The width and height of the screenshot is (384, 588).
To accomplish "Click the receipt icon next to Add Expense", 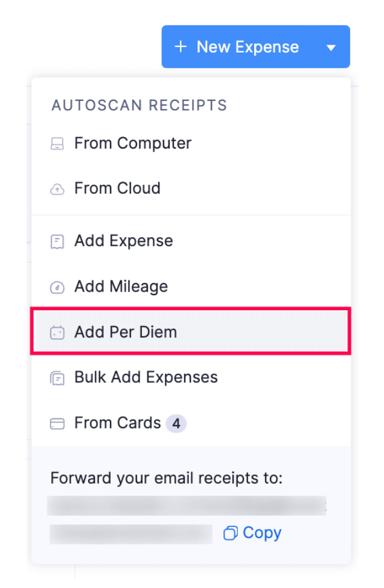I will 57,241.
